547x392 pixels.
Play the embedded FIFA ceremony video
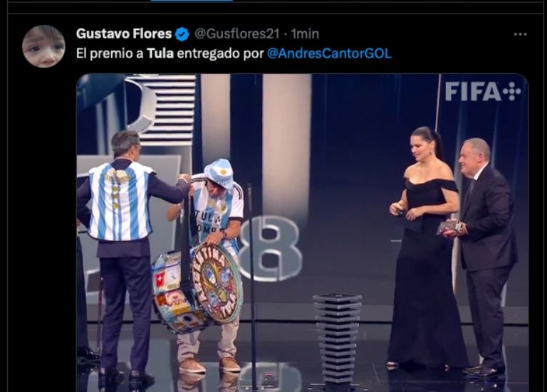[303, 233]
